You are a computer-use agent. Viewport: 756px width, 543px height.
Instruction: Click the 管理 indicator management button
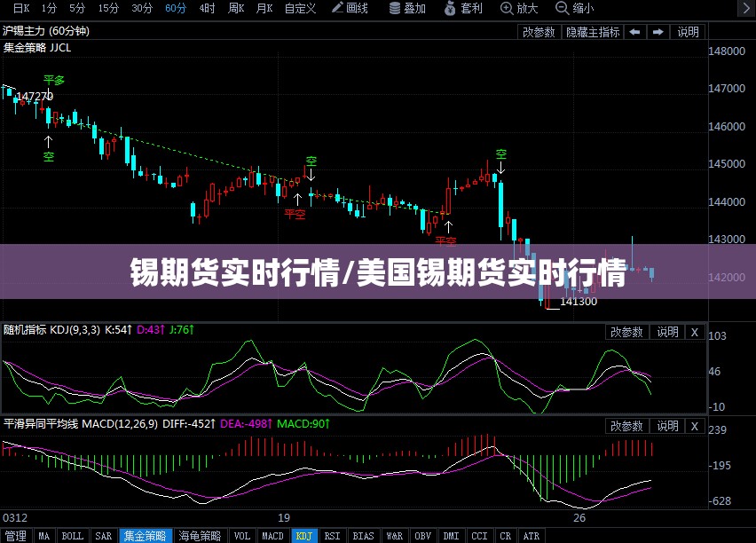click(x=16, y=536)
